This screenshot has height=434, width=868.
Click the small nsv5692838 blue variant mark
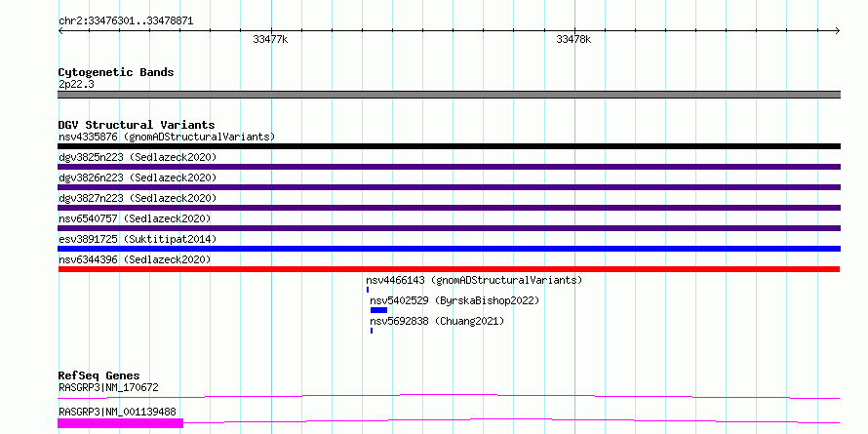(372, 331)
